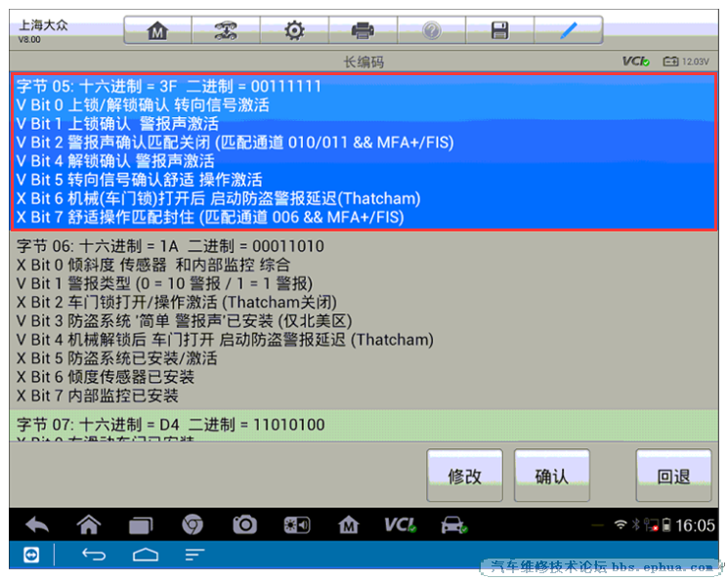
Task: Tap the 长编码 screen title
Action: (x=364, y=62)
